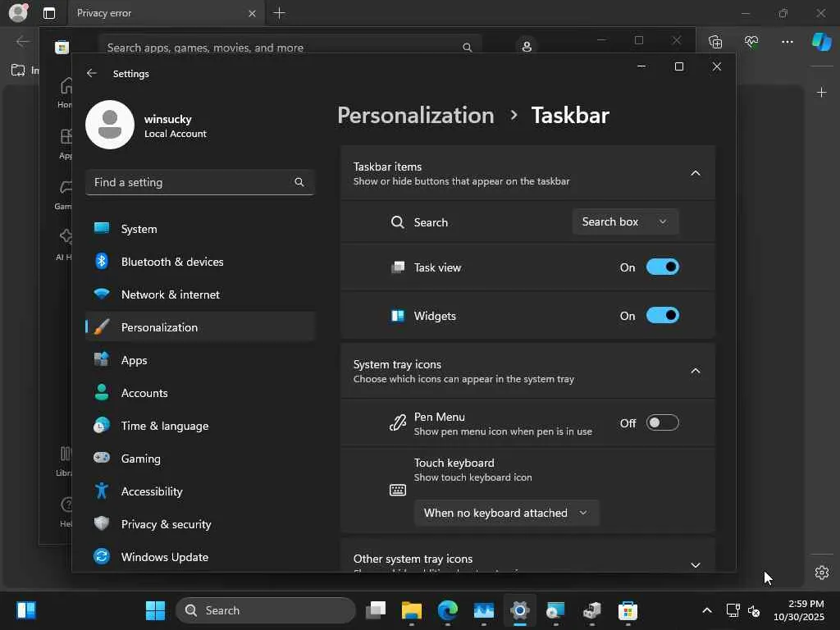Open System settings category
This screenshot has width=840, height=630.
coord(200,229)
